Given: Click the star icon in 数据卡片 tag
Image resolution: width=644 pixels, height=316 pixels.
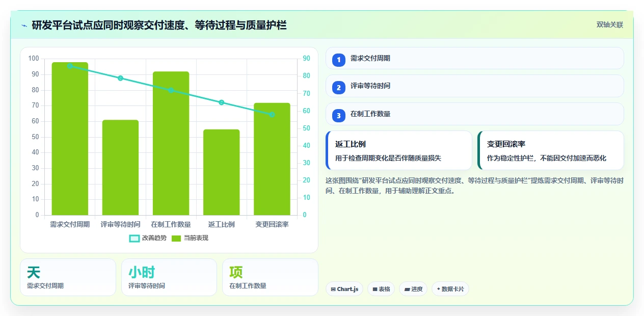Looking at the screenshot, I should tap(438, 289).
